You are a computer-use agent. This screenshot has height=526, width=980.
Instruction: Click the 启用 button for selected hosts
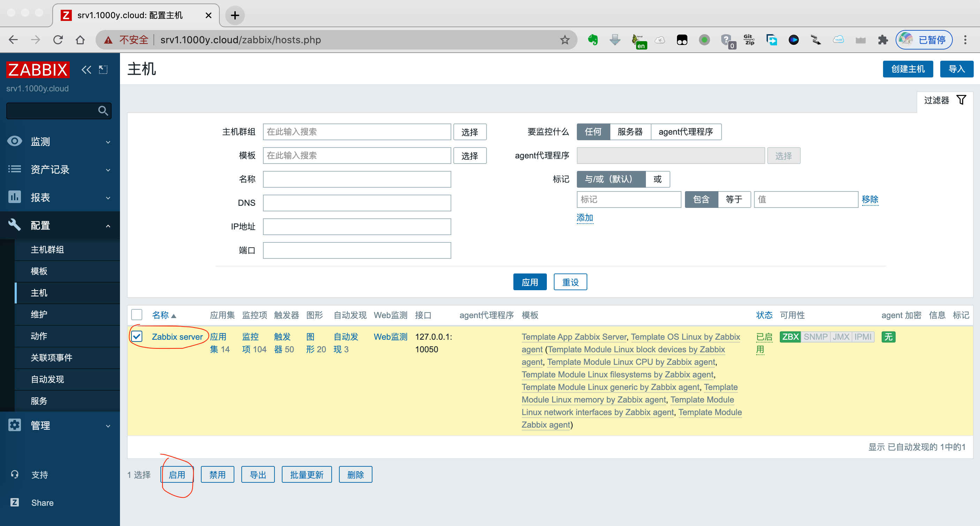pyautogui.click(x=177, y=475)
